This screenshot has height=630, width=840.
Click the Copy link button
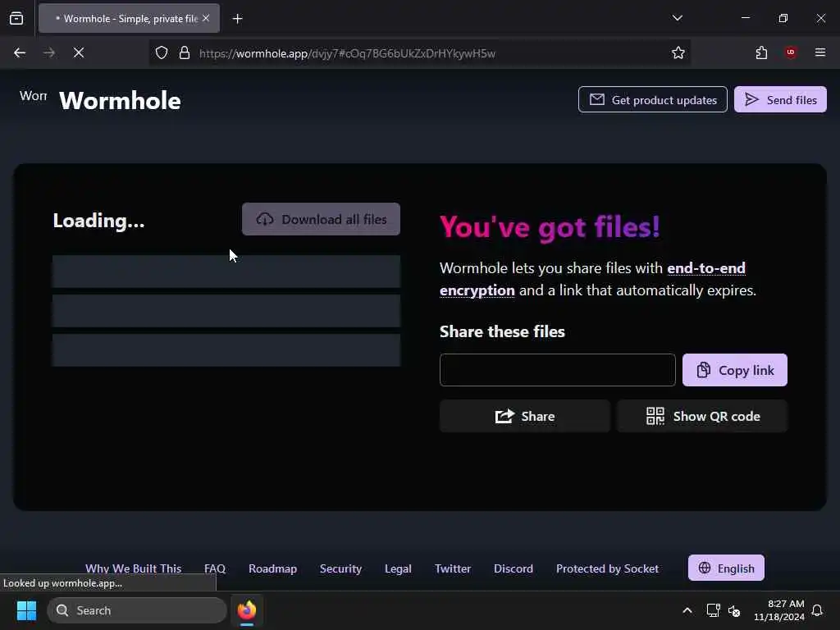coord(734,370)
